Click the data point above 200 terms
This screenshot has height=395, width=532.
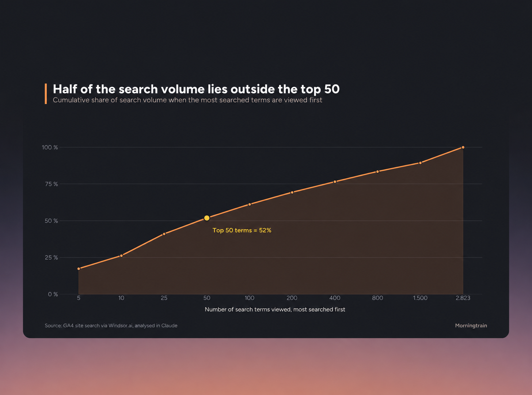[x=292, y=192]
